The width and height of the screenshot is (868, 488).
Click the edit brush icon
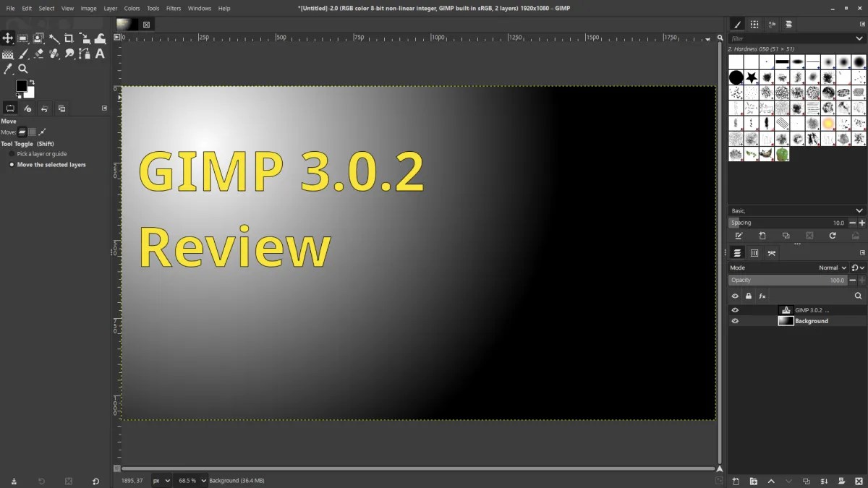pos(739,236)
